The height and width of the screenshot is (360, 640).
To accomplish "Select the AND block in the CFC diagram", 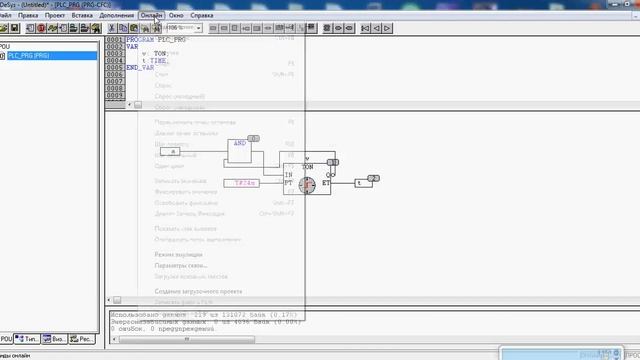I will pyautogui.click(x=240, y=151).
